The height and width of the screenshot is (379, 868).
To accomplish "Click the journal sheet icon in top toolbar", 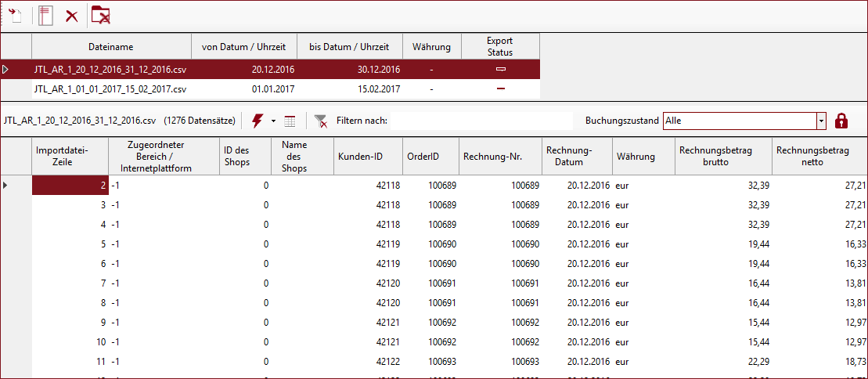I will (x=45, y=16).
